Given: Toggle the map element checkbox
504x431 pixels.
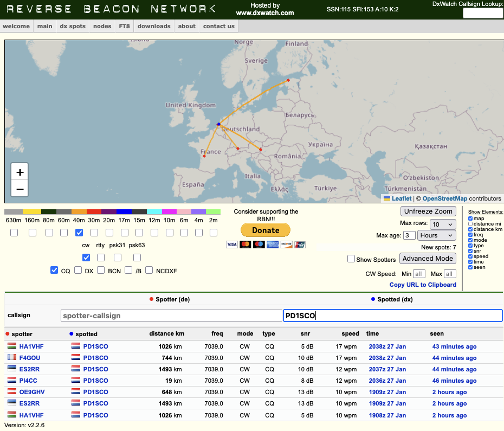Looking at the screenshot, I should click(470, 218).
